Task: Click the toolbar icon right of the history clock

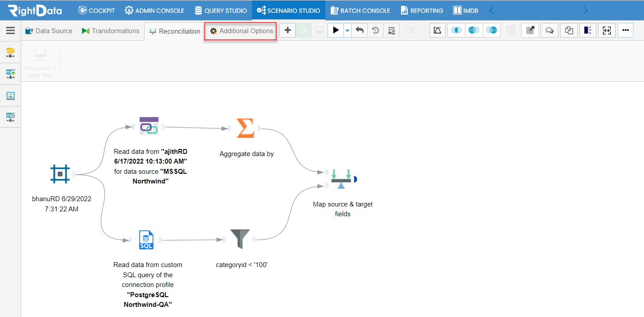Action: coord(391,30)
